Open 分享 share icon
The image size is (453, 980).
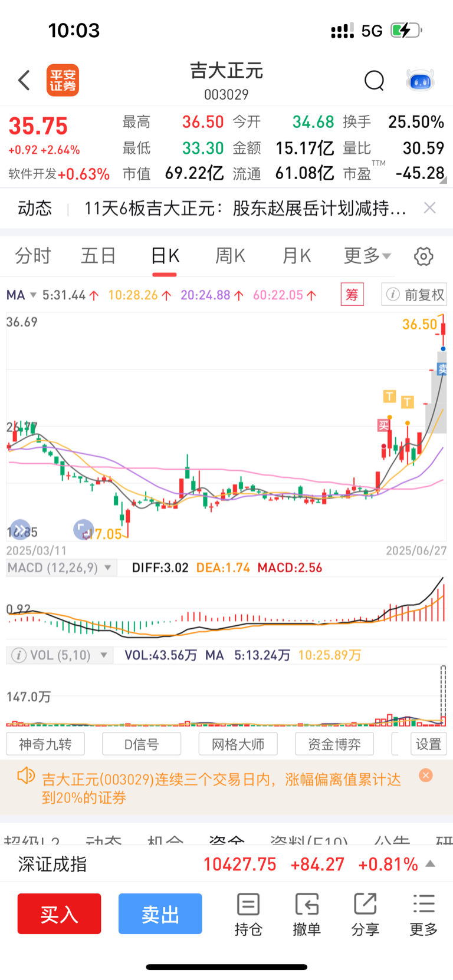click(365, 915)
